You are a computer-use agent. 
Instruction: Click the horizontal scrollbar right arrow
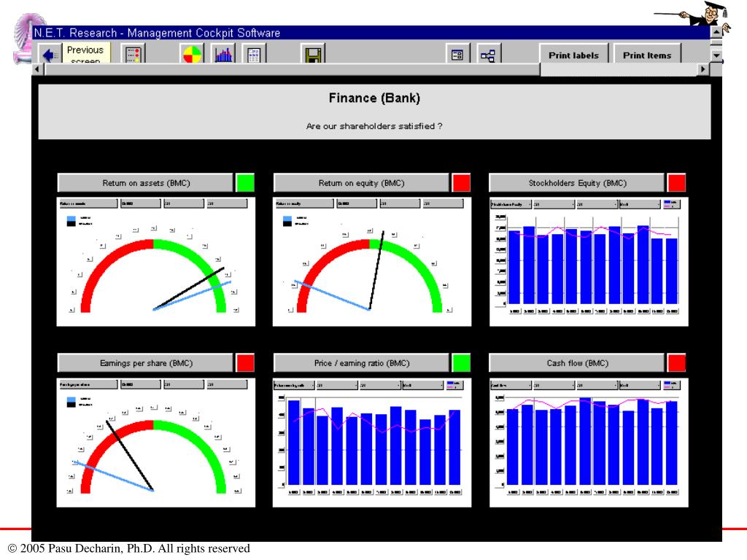(703, 69)
